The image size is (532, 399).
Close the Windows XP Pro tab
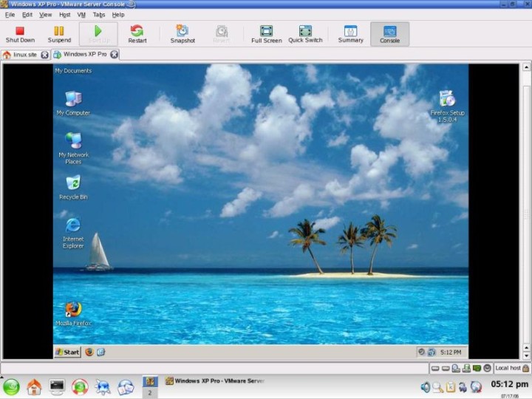click(x=115, y=54)
